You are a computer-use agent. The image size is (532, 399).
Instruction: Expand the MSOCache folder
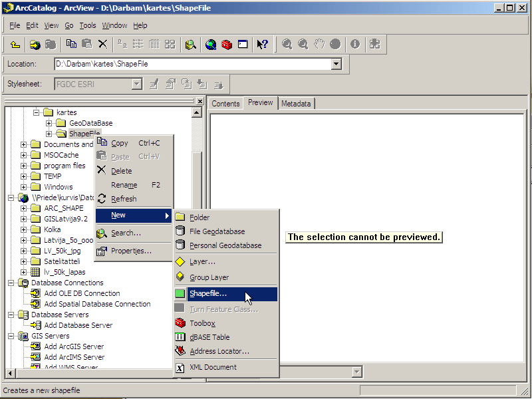click(x=23, y=155)
